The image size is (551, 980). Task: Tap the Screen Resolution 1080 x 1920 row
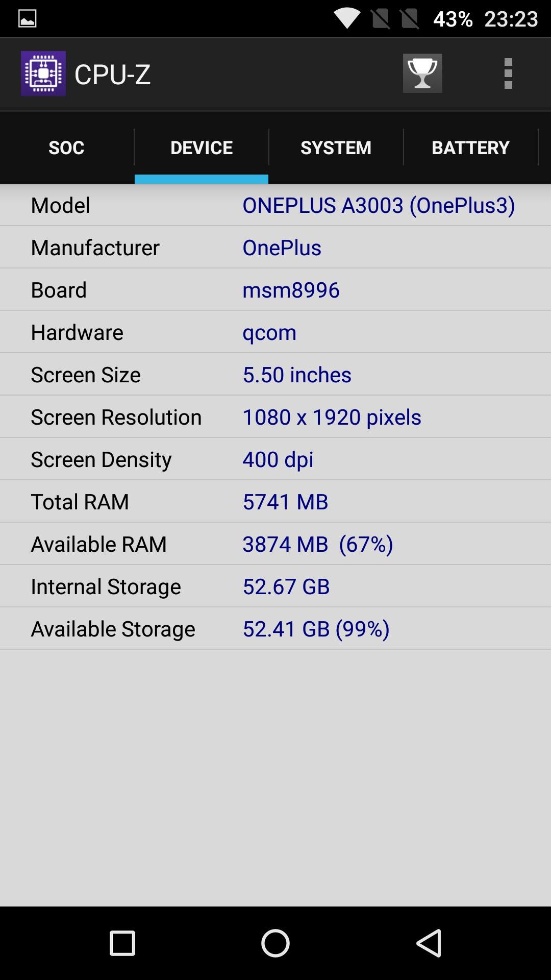point(275,417)
